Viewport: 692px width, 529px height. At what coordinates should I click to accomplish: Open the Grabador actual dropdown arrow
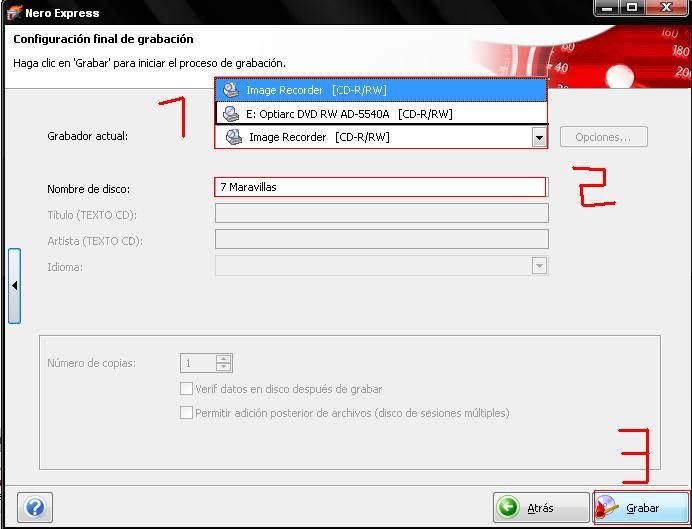(x=539, y=137)
